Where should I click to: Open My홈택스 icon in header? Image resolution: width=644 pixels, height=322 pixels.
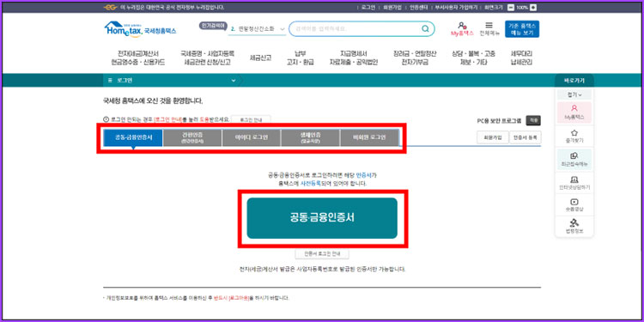[462, 28]
